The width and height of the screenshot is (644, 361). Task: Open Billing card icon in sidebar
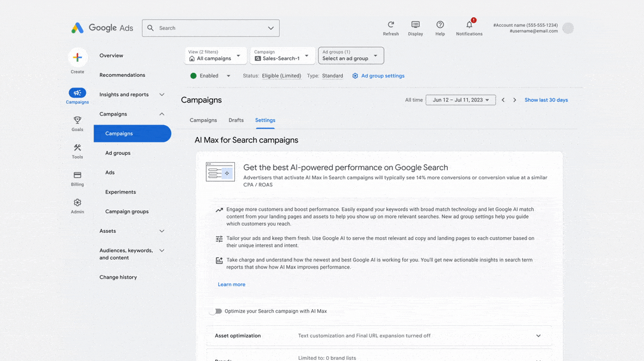(77, 175)
